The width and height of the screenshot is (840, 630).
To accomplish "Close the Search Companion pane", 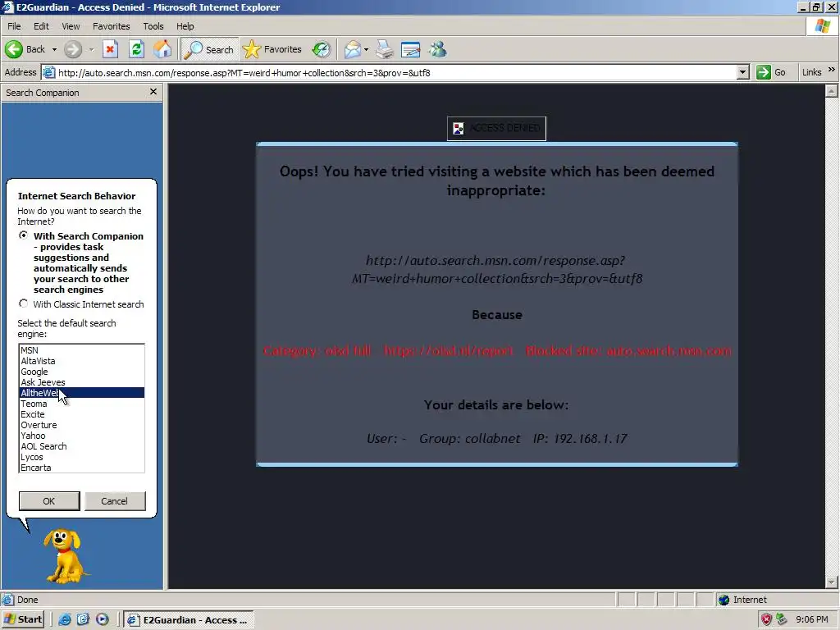I will click(153, 92).
